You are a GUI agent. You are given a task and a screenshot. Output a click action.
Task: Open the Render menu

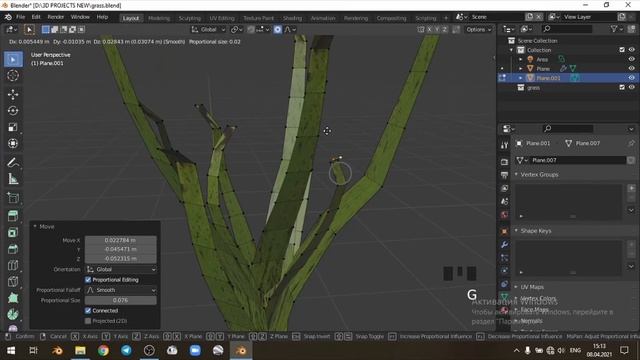pyautogui.click(x=56, y=17)
